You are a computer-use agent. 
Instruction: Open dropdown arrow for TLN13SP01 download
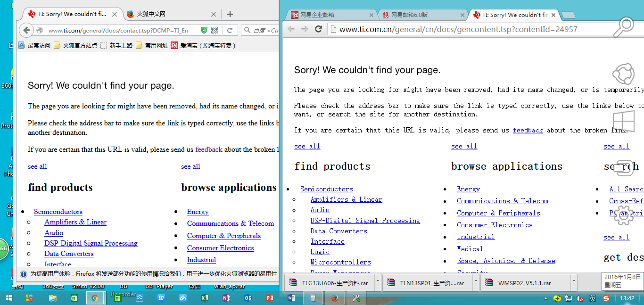pos(475,283)
